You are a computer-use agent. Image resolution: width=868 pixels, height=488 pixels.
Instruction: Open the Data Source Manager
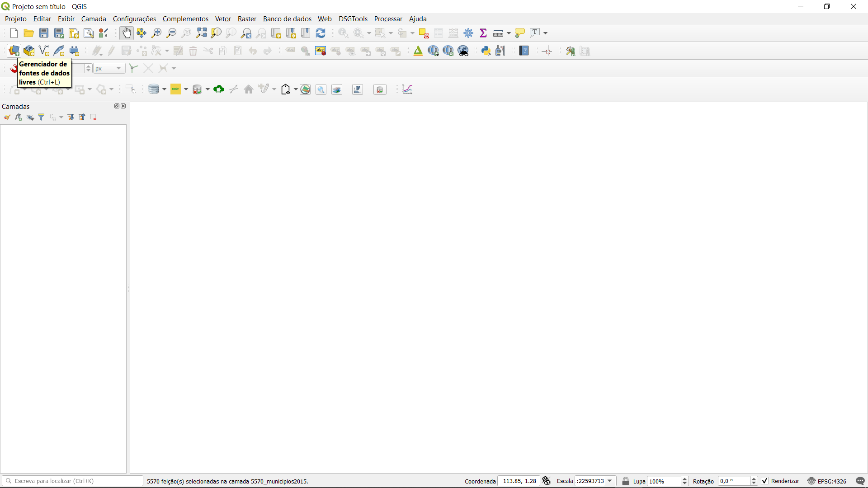14,51
